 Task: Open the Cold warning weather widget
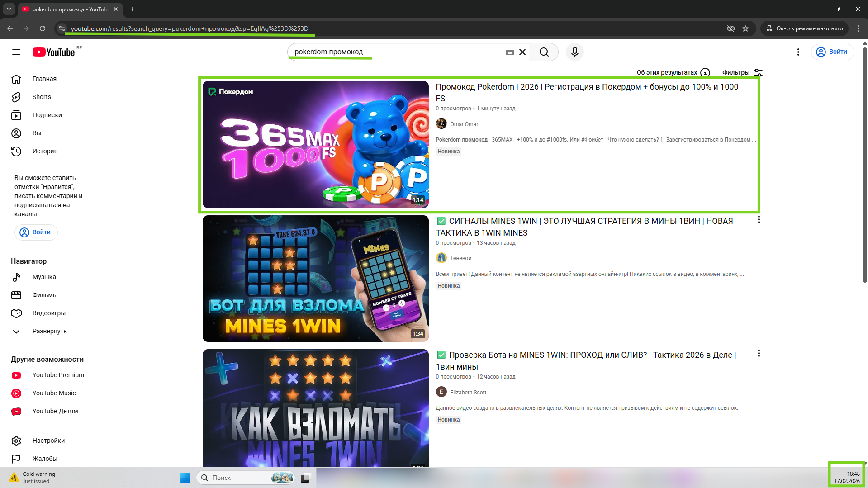point(33,478)
